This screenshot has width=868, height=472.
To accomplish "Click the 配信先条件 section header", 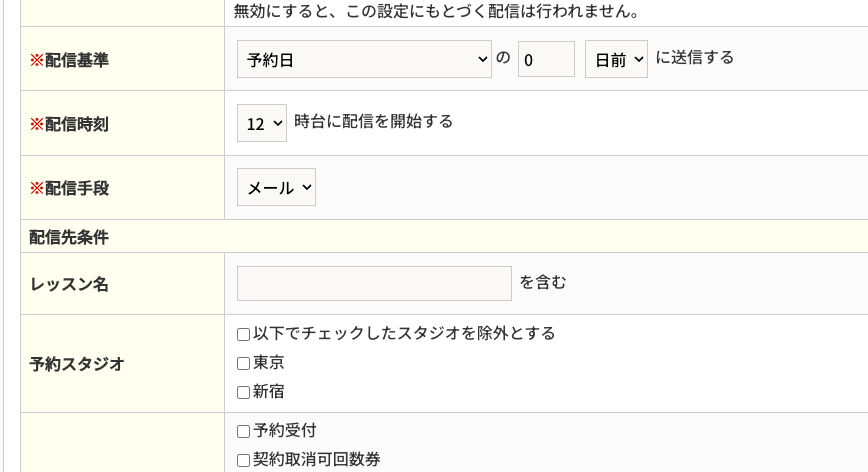I will click(69, 237).
